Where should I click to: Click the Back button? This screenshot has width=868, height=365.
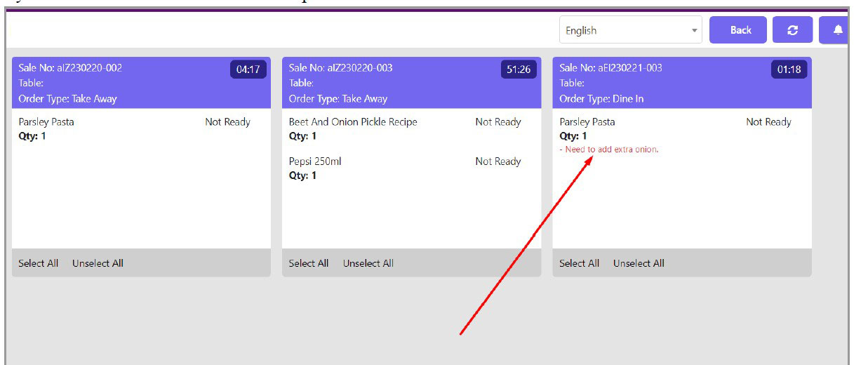click(x=740, y=30)
